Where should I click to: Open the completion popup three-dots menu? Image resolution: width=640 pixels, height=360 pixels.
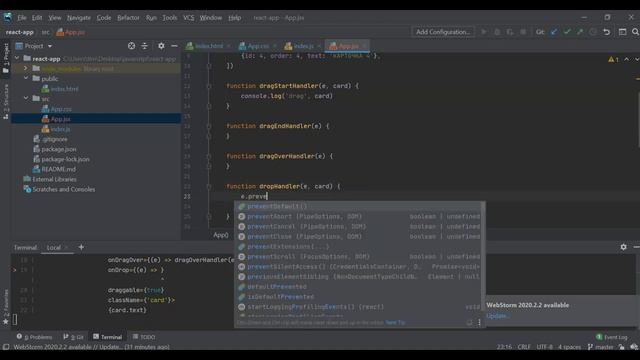pyautogui.click(x=479, y=322)
